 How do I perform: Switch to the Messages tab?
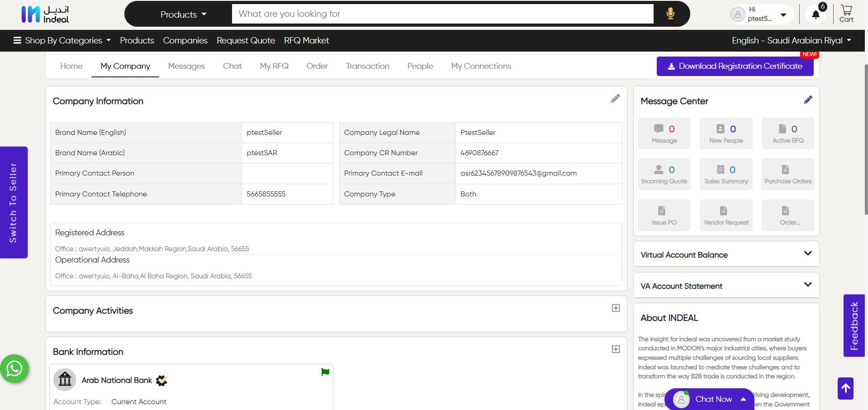tap(186, 66)
